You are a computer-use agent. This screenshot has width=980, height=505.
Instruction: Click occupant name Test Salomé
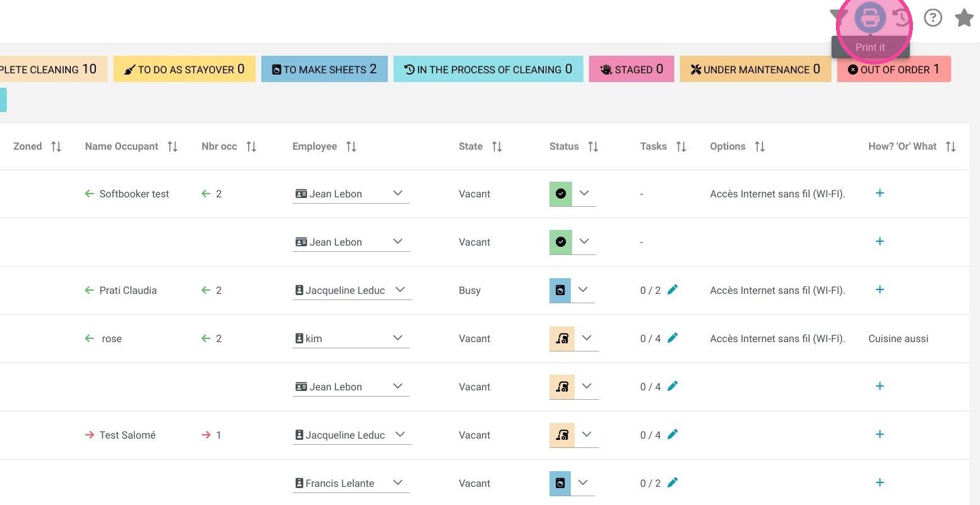(x=127, y=435)
